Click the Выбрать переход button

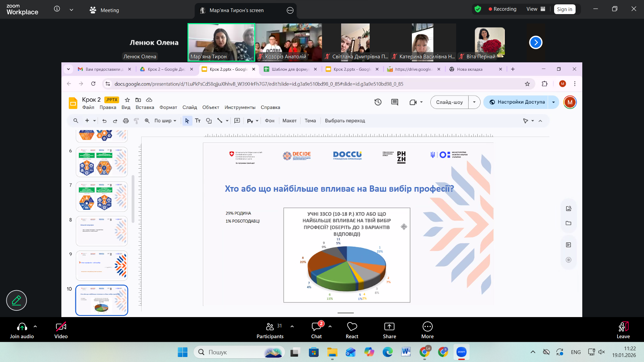pos(345,121)
